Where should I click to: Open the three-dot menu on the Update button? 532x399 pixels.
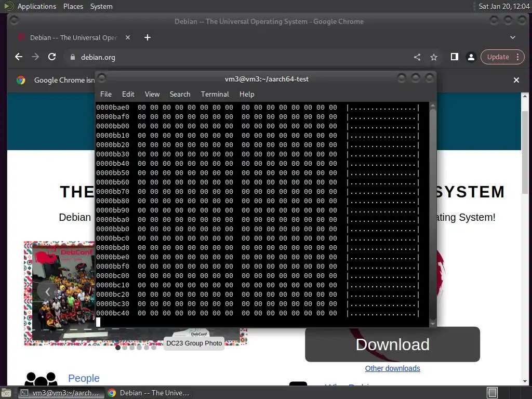tap(518, 57)
